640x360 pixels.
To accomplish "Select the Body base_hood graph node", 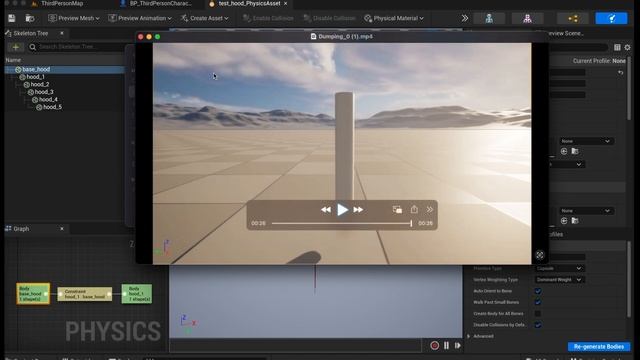I will (33, 293).
